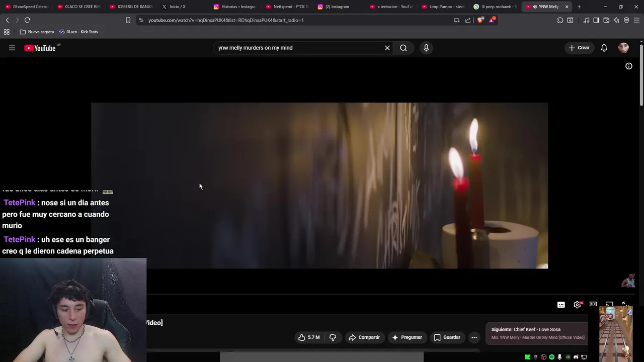Click the video player to pause
Image resolution: width=644 pixels, height=362 pixels.
[x=319, y=186]
